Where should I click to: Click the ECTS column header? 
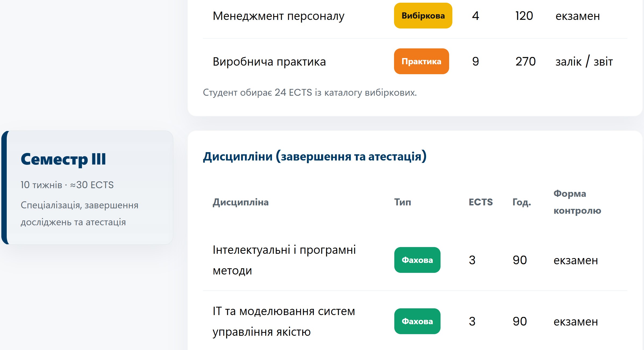[481, 202]
